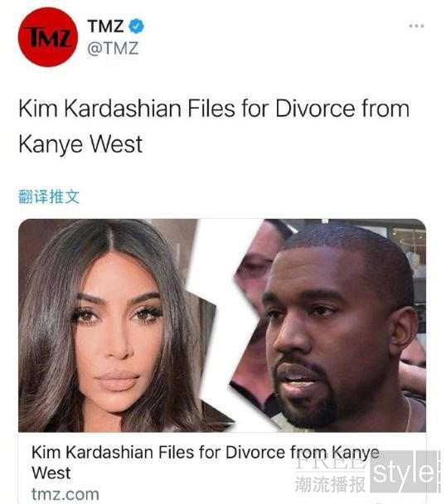Click the faint 'FREE' watermark lettering
The image size is (446, 504).
(330, 463)
